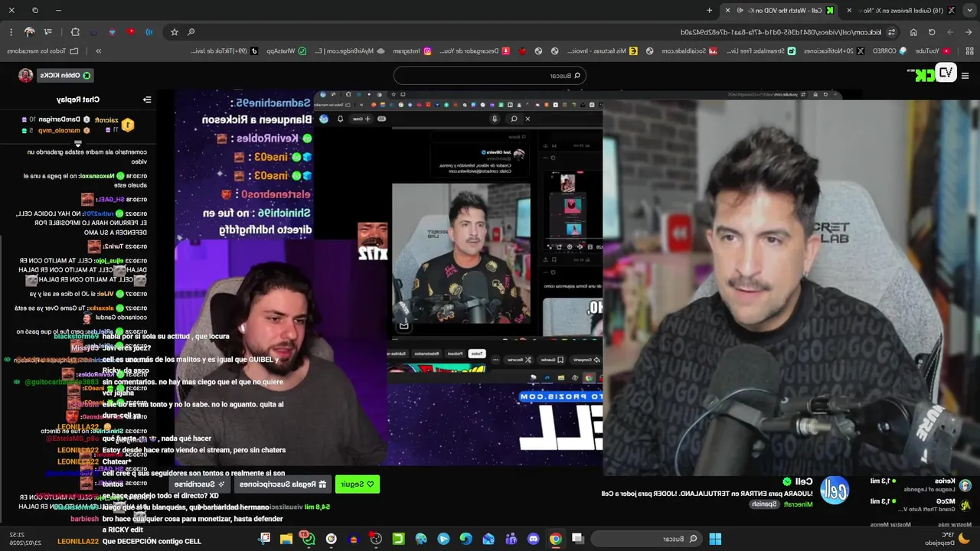Open the TikTok bookmark
Image resolution: width=980 pixels, height=551 pixels.
[x=225, y=51]
